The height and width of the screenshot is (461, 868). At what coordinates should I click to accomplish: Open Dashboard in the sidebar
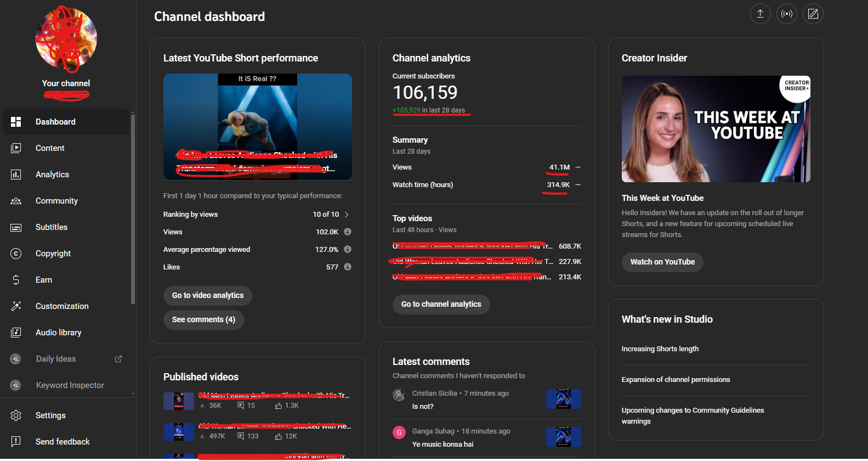(66, 122)
